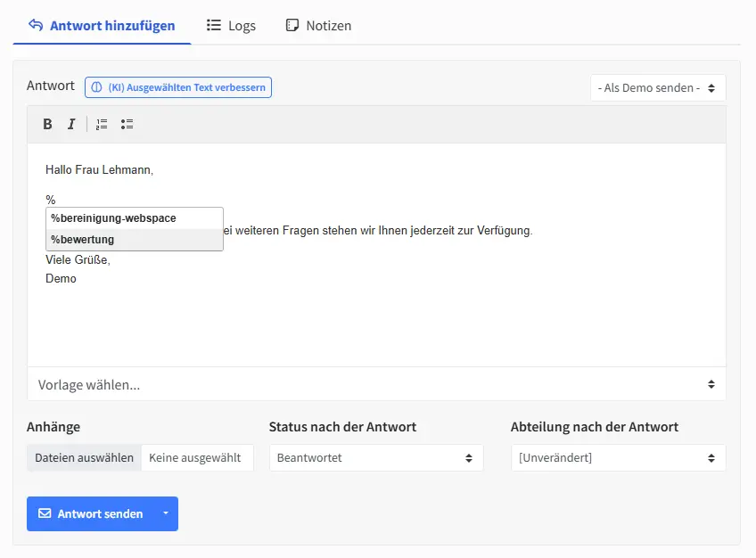
Task: Choose the %bereinigung-webspace suggestion
Action: (x=135, y=218)
